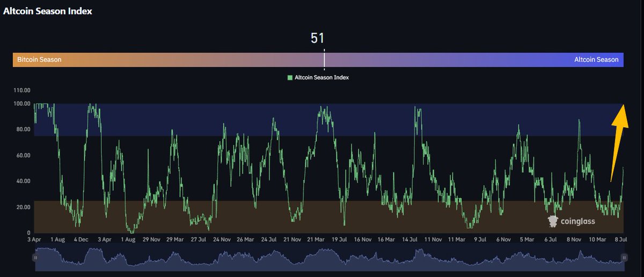The image size is (644, 277).
Task: Click the 4 Dec date label
Action: 82,239
